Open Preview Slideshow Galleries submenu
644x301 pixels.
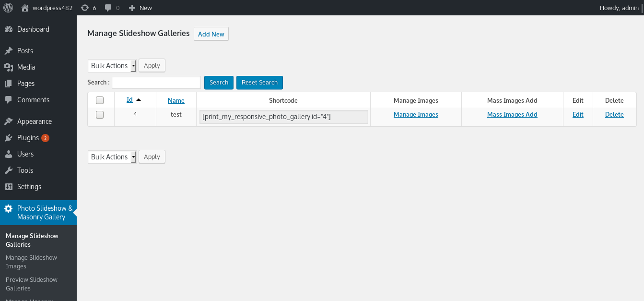point(32,284)
